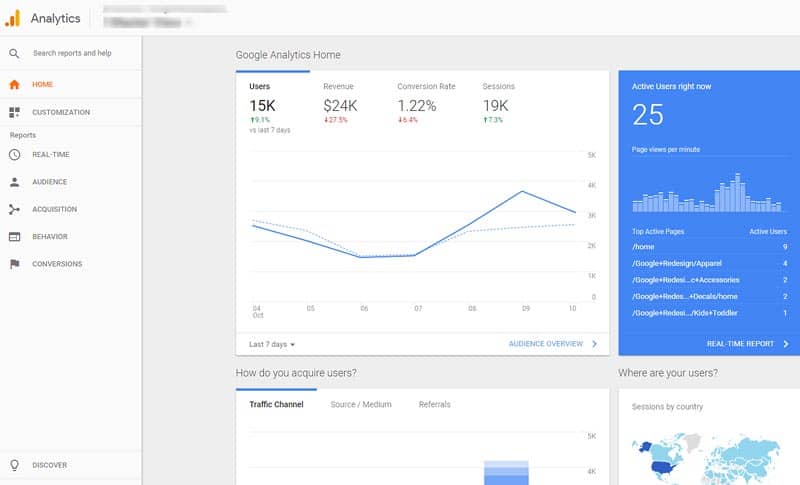Click the Acquisition branching arrows icon
The image size is (800, 485).
click(14, 209)
